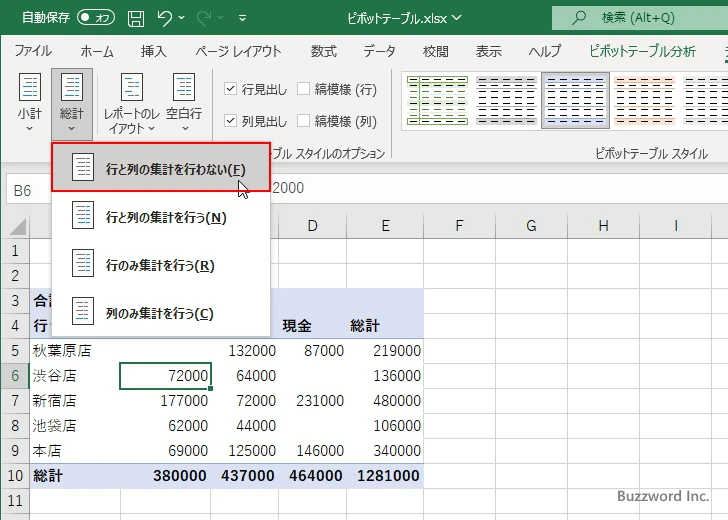Image resolution: width=728 pixels, height=520 pixels.
Task: Select column G header
Action: click(531, 226)
